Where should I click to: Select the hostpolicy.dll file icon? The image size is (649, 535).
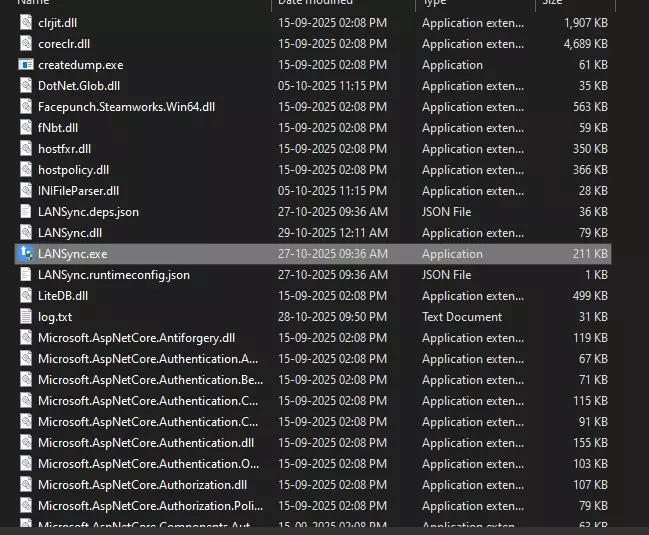pyautogui.click(x=26, y=170)
